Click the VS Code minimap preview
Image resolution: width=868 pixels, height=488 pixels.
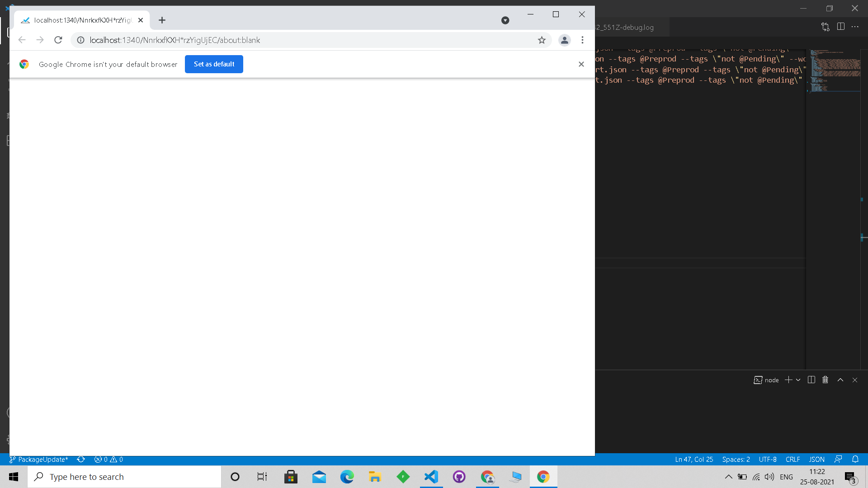[835, 70]
